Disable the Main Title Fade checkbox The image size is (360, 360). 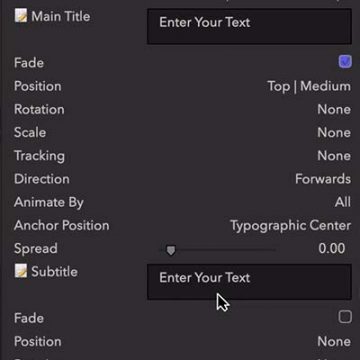tap(345, 62)
